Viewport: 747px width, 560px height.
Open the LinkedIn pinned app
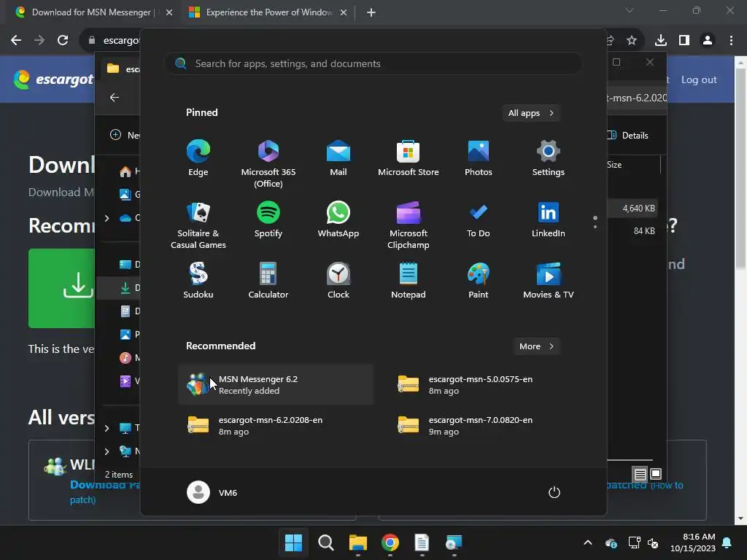(x=549, y=220)
